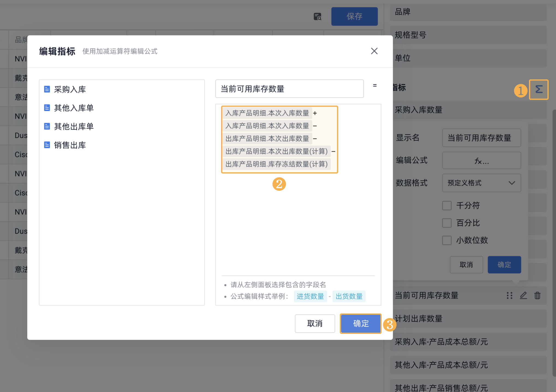Screen dimensions: 556x392
Task: Grab the drag handle next to 当前可用库存数量
Action: click(509, 295)
